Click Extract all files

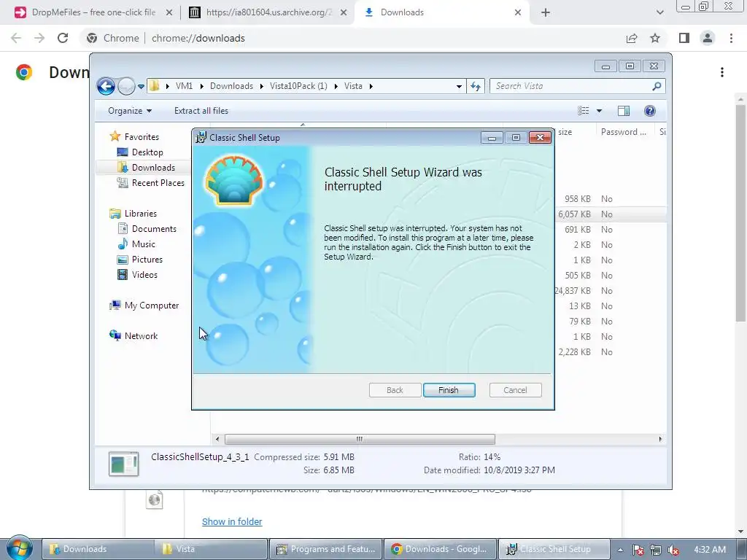[x=201, y=111]
